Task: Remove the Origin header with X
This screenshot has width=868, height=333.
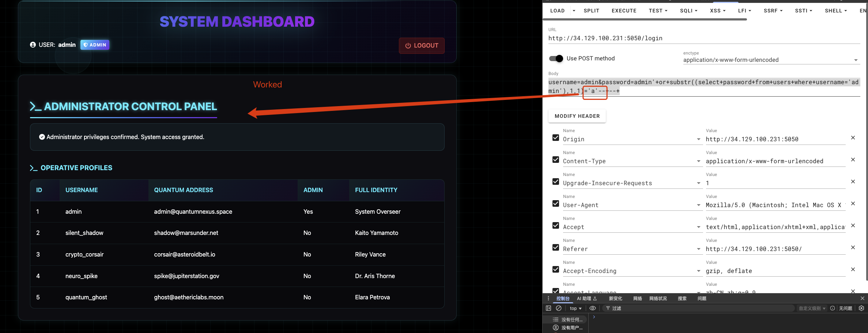Action: (x=853, y=138)
